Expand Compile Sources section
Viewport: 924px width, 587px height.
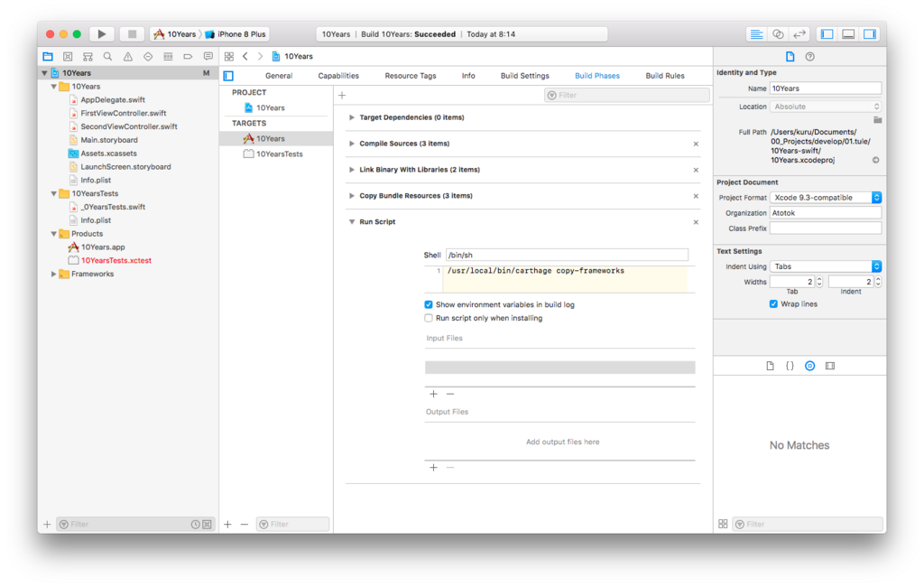click(x=352, y=144)
